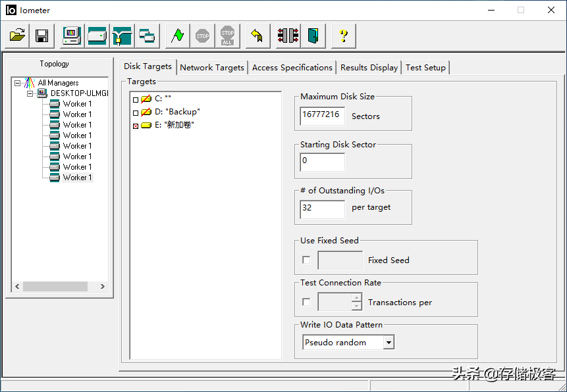Add a new disk worker

[97, 36]
